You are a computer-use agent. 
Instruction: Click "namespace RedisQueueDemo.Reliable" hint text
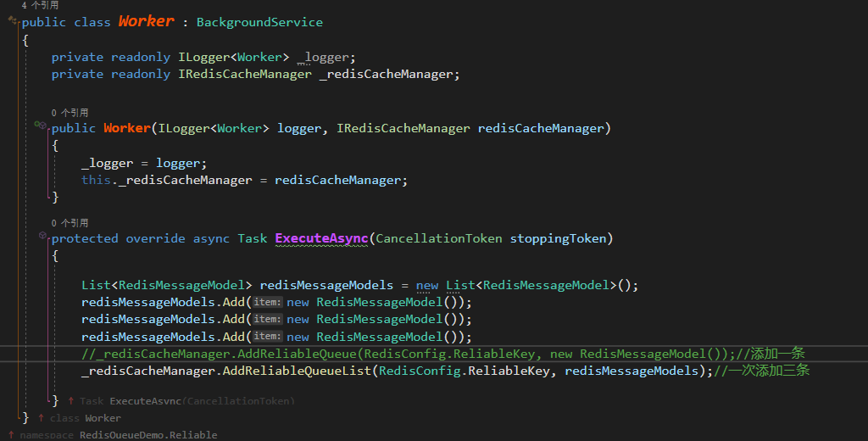click(x=119, y=435)
